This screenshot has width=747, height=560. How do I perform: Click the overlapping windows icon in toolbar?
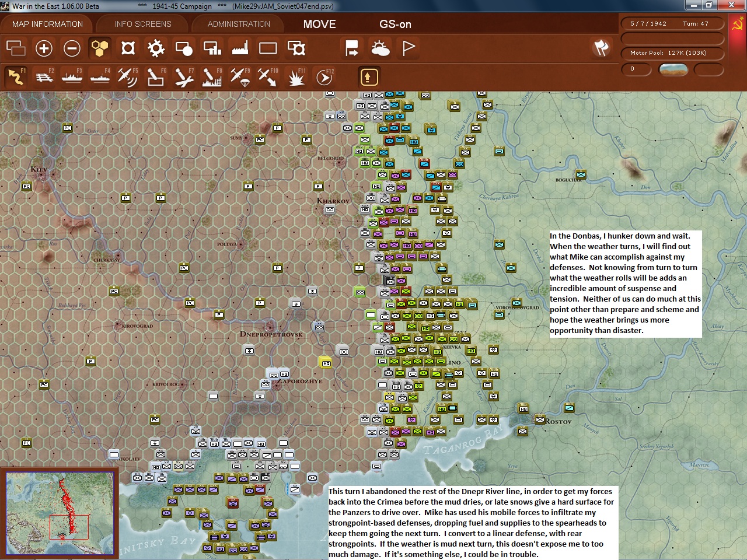pyautogui.click(x=16, y=48)
